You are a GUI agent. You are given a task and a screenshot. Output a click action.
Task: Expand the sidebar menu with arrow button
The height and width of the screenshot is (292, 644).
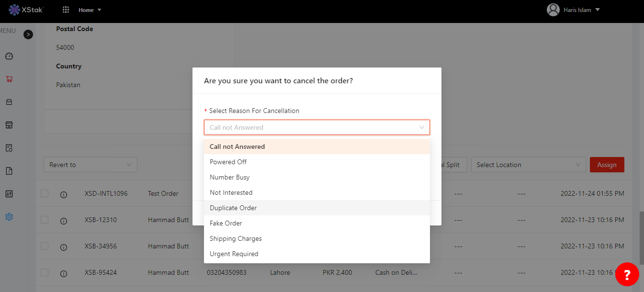(x=28, y=34)
